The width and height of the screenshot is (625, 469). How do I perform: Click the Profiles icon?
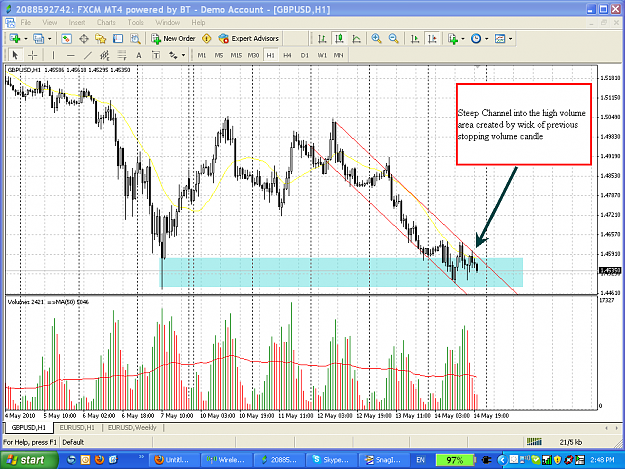coord(39,39)
